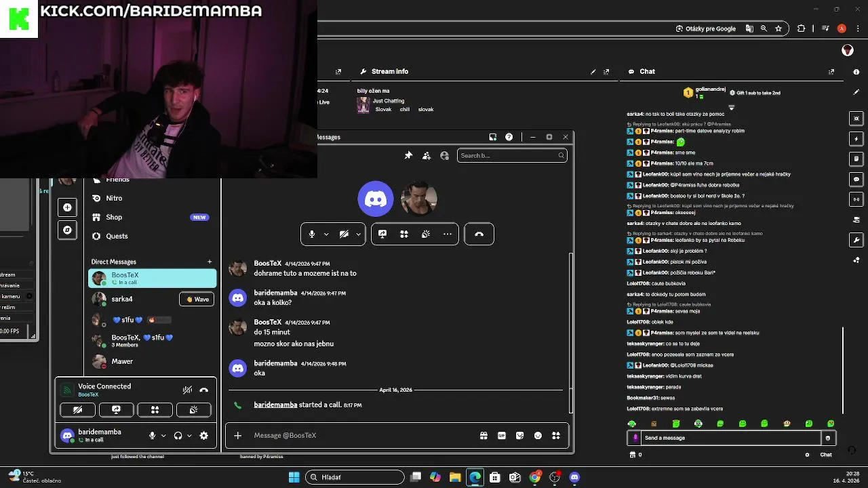This screenshot has height=488, width=868.
Task: Click the Discord message scrollbar
Action: click(x=570, y=332)
